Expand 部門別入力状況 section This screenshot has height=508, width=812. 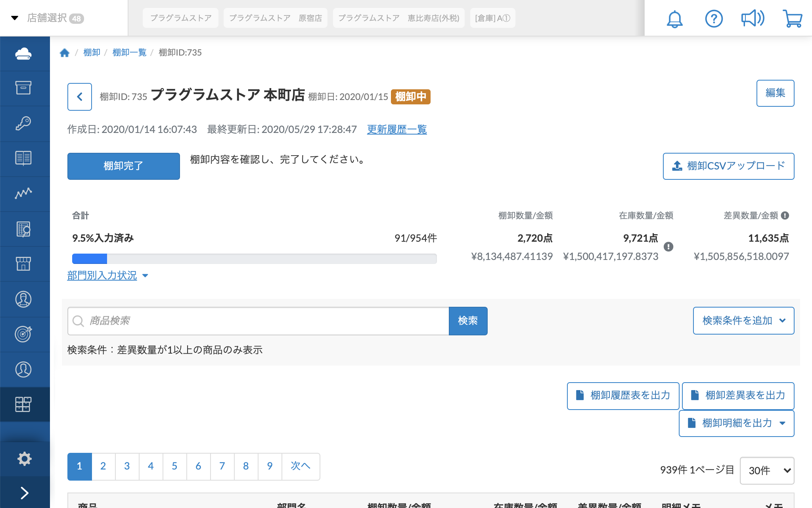point(107,275)
